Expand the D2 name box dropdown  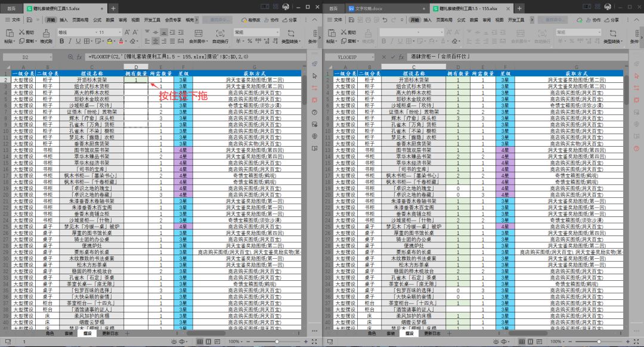[51, 57]
